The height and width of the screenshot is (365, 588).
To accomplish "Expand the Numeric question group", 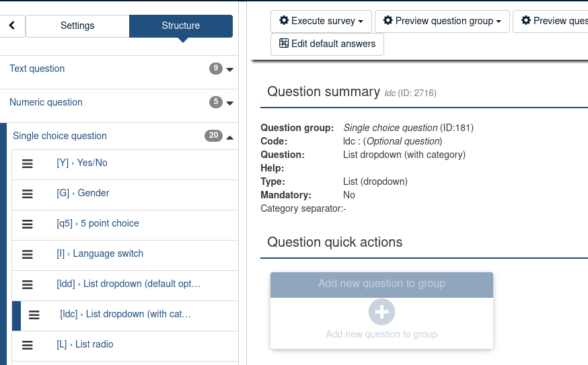I will coord(230,103).
